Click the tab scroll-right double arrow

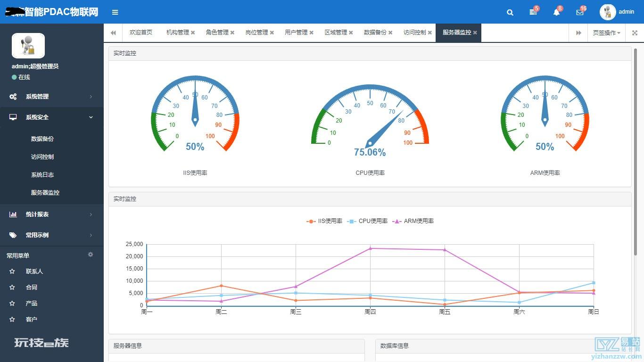578,33
